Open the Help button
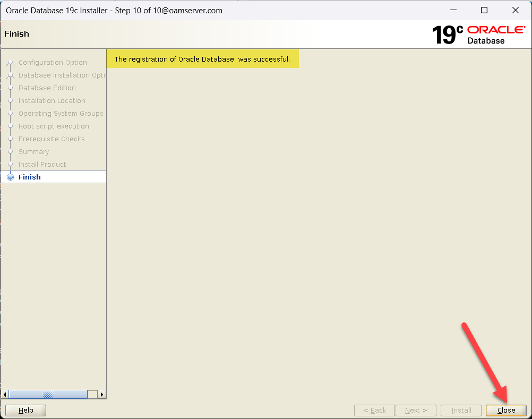Image resolution: width=532 pixels, height=419 pixels. tap(25, 411)
